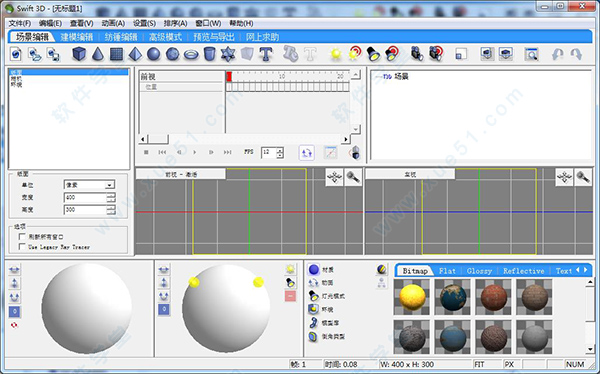Click the render window zoom icon

(531, 54)
